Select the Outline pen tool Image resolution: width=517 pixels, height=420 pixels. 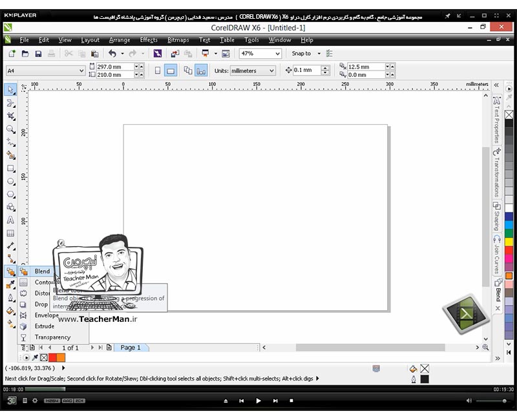click(x=10, y=298)
